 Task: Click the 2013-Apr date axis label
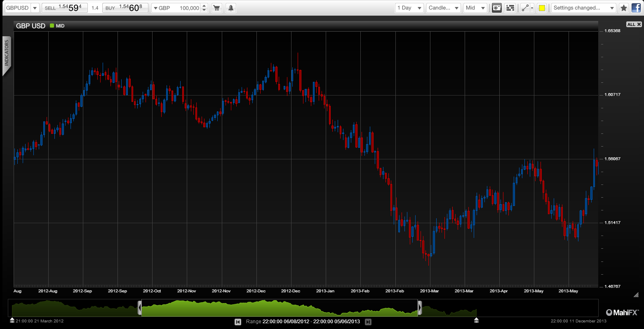(498, 291)
